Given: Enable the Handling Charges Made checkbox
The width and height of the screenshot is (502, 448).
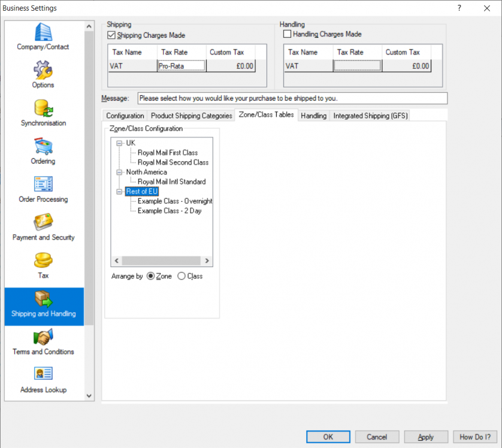Looking at the screenshot, I should pyautogui.click(x=287, y=35).
